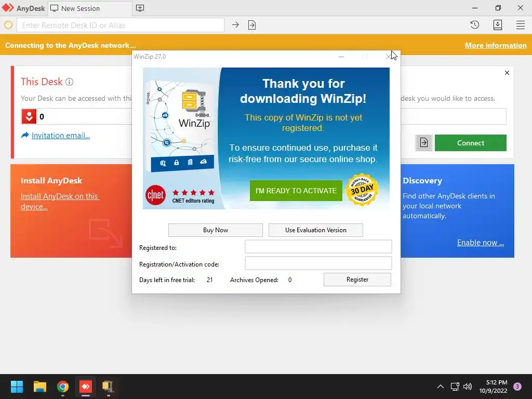Click the Register button in WinZip
Image resolution: width=532 pixels, height=399 pixels.
coord(357,280)
